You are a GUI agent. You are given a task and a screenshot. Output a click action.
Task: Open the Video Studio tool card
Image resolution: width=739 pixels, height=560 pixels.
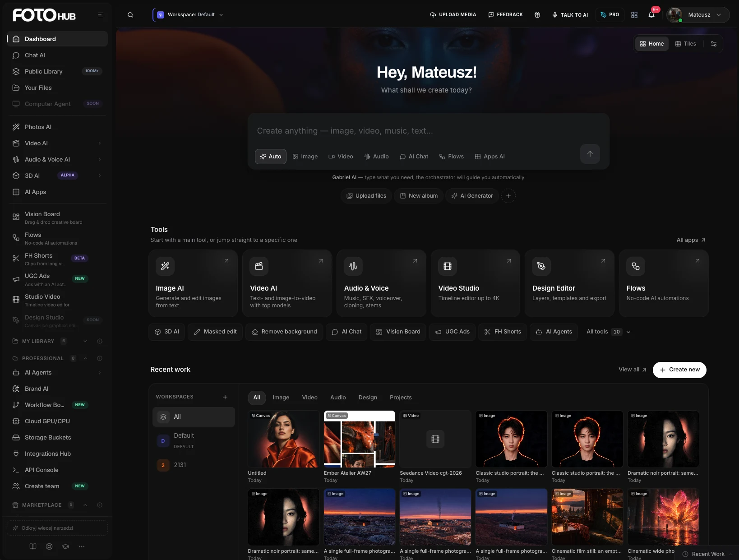click(x=476, y=283)
